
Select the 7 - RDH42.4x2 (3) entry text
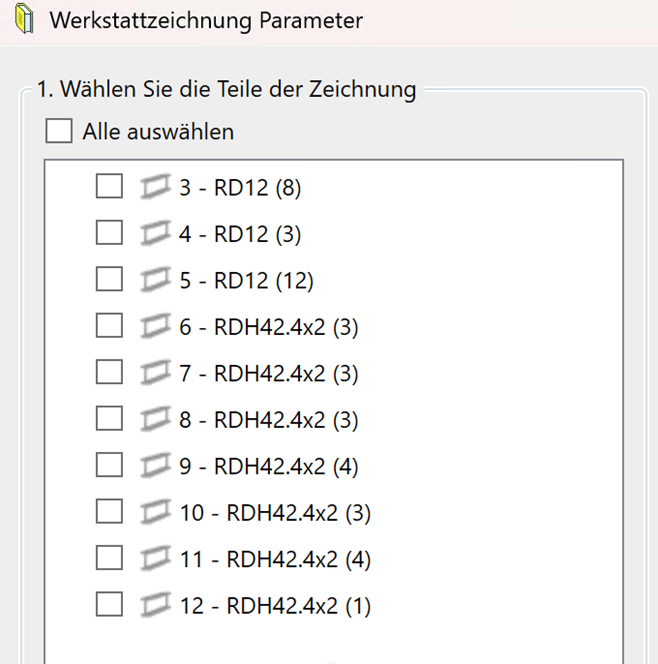[x=268, y=373]
